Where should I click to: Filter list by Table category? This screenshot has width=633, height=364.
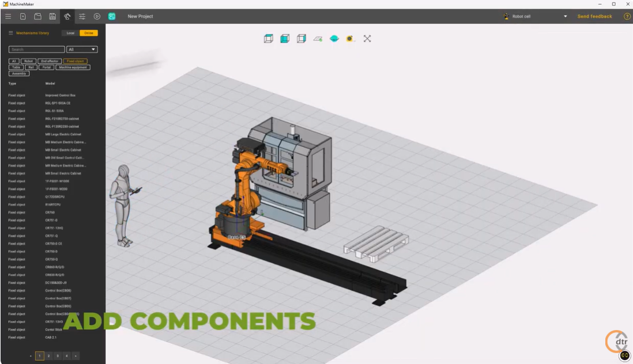16,67
